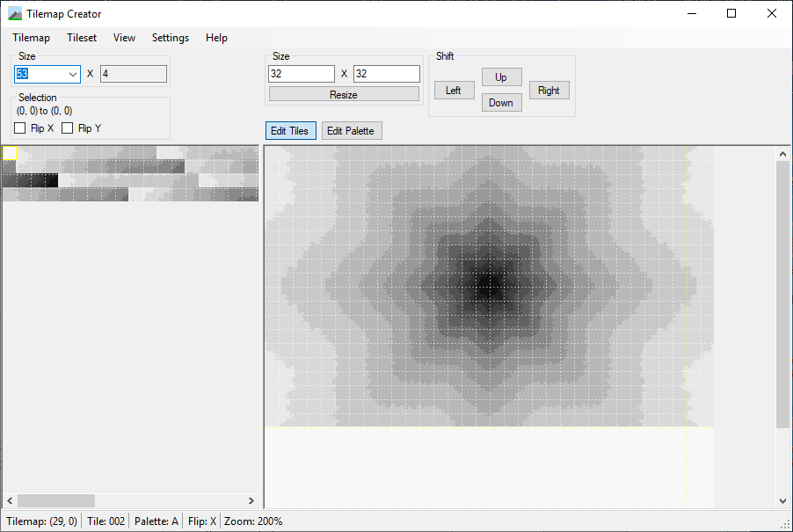793x532 pixels.
Task: Switch to Edit Tiles mode
Action: (x=290, y=131)
